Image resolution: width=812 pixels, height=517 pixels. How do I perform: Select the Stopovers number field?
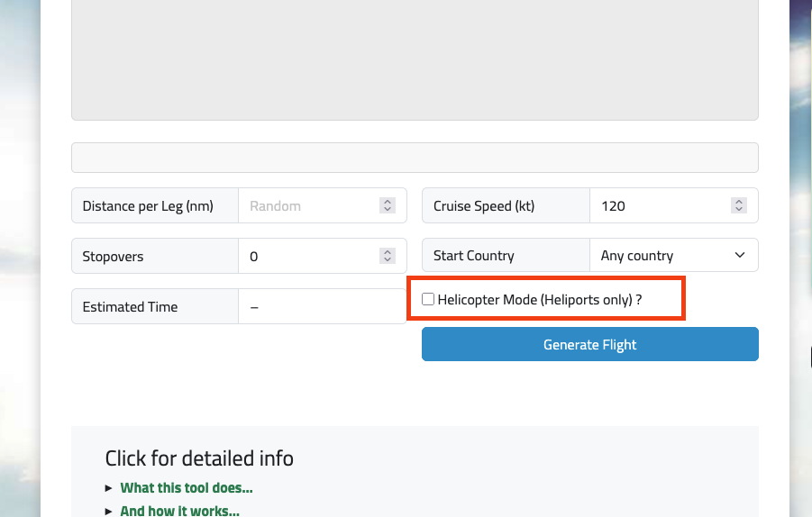[306, 257]
